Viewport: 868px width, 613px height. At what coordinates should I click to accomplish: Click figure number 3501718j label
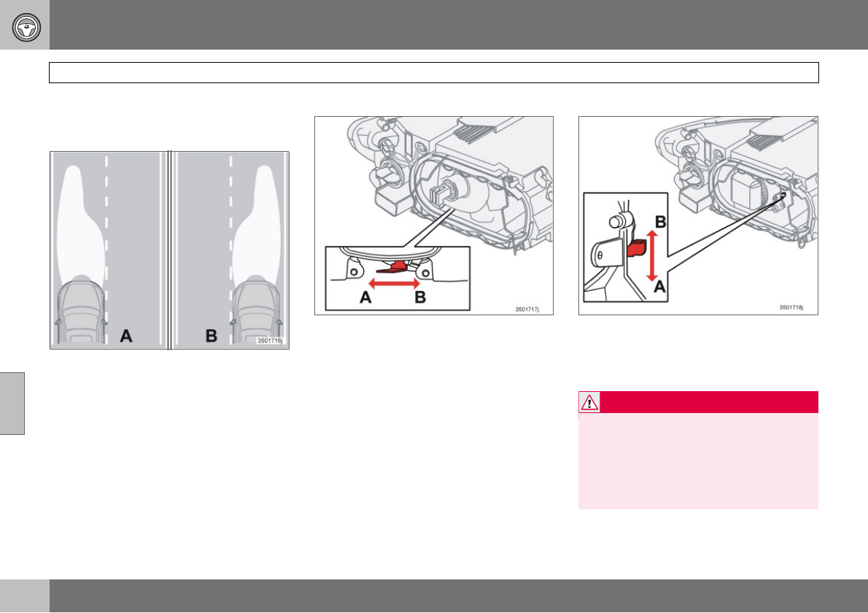pyautogui.click(x=791, y=307)
